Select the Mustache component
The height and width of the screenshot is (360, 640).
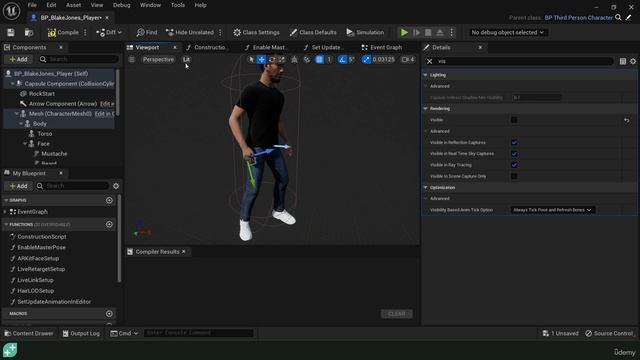tap(54, 153)
